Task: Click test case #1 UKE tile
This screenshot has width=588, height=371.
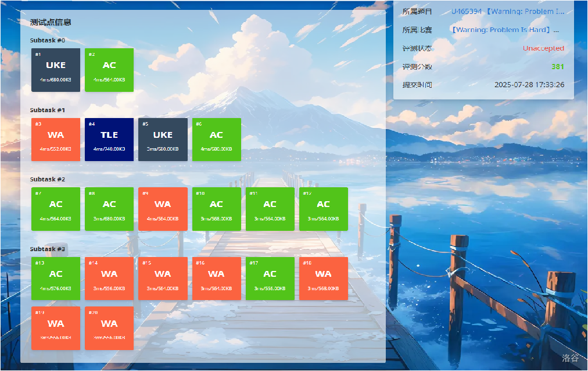Action: pyautogui.click(x=56, y=70)
